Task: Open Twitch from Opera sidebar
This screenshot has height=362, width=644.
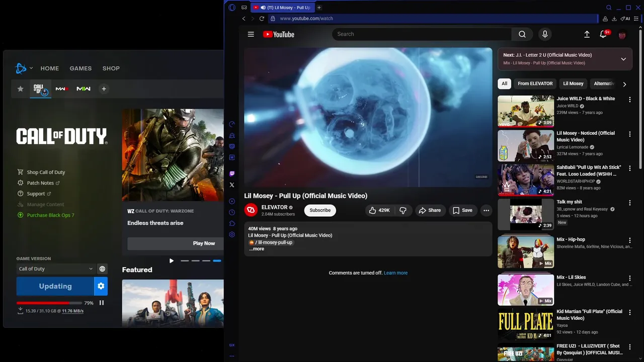Action: 232,173
